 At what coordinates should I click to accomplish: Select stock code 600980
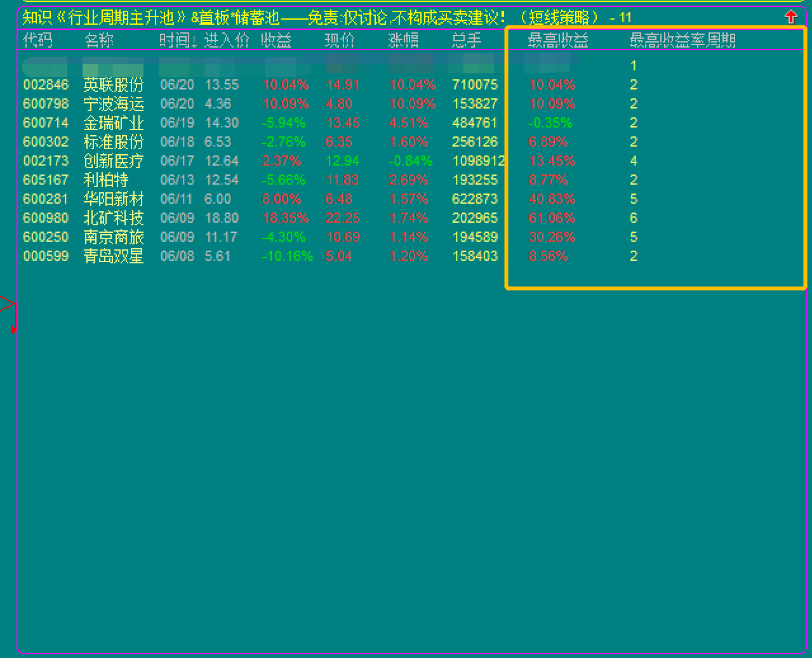pyautogui.click(x=46, y=218)
